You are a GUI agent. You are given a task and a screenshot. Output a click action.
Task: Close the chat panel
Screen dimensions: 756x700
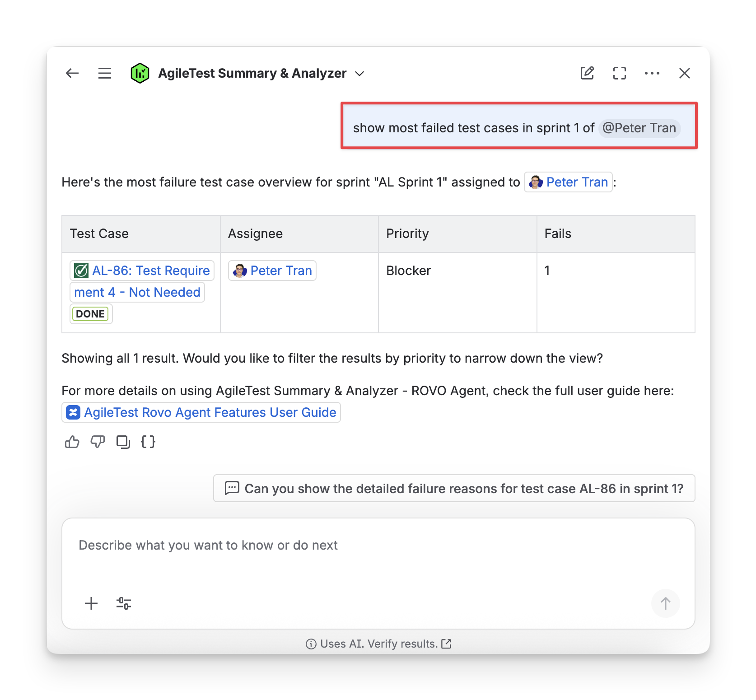tap(684, 73)
